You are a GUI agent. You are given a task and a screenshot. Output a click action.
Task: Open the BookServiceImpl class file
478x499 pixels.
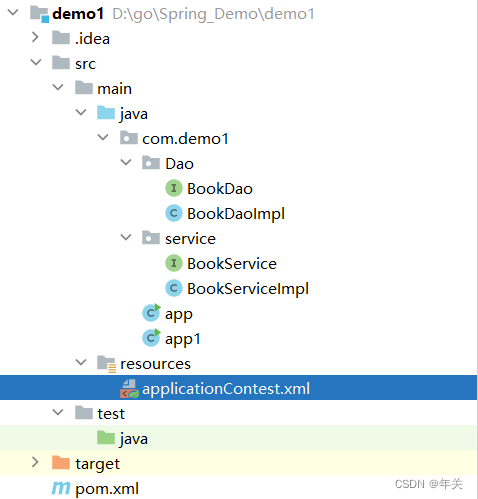[248, 289]
